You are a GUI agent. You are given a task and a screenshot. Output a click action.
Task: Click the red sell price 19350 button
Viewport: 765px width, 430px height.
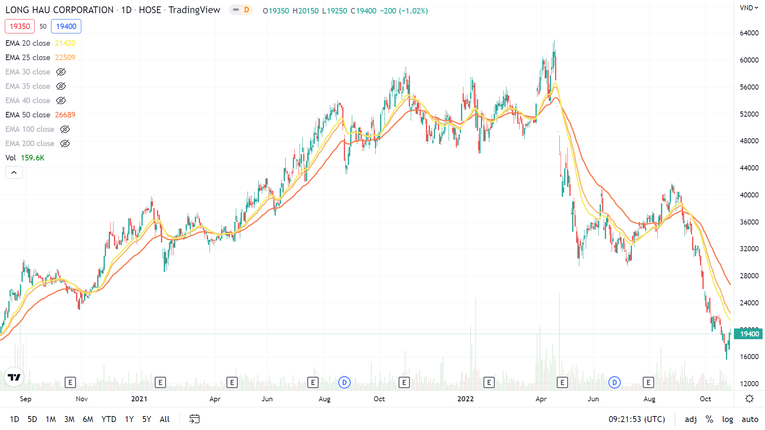(20, 26)
